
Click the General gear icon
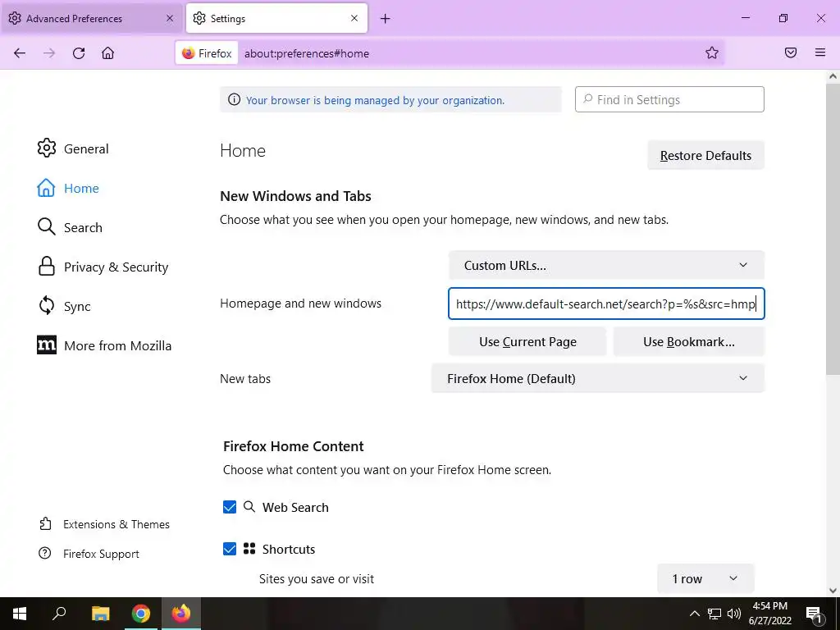tap(47, 148)
